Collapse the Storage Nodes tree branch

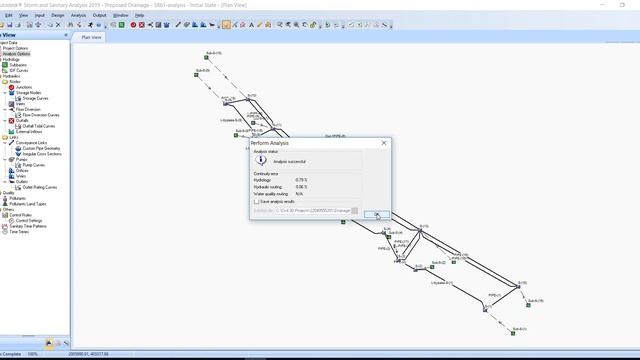tap(5, 93)
